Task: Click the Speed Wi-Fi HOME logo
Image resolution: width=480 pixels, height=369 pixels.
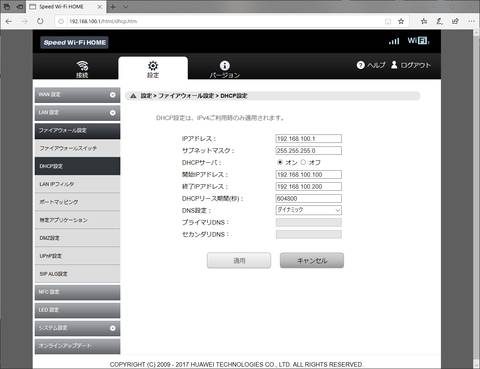Action: (75, 42)
